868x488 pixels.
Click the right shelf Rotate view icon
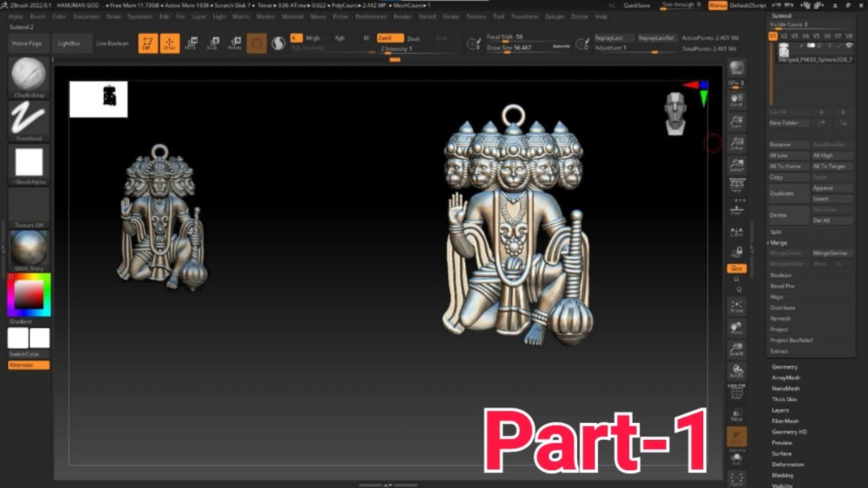736,371
